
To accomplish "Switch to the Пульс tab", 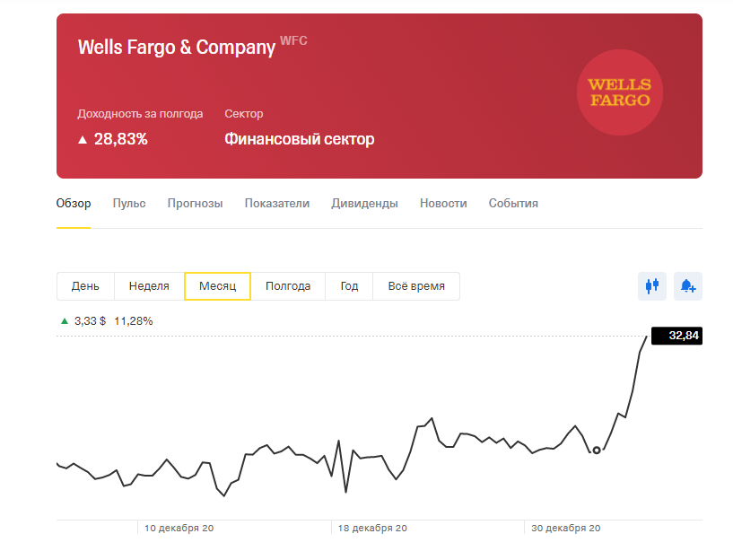I will point(129,204).
